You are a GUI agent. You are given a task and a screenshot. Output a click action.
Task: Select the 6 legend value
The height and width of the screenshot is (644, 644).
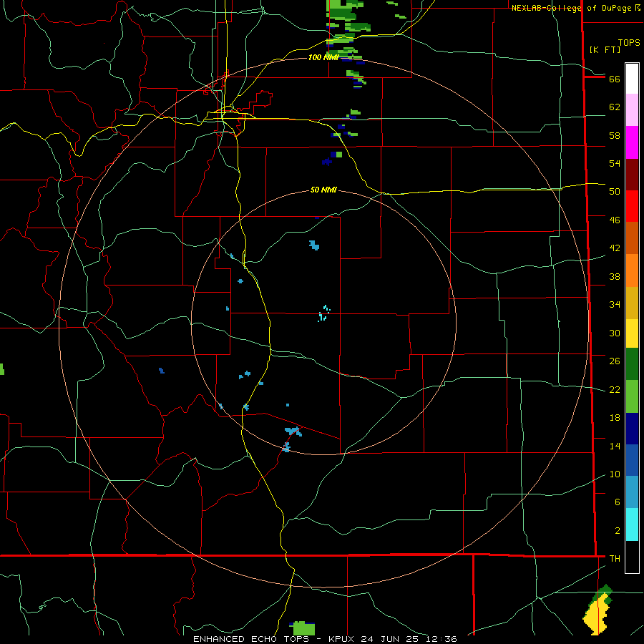[x=617, y=502]
